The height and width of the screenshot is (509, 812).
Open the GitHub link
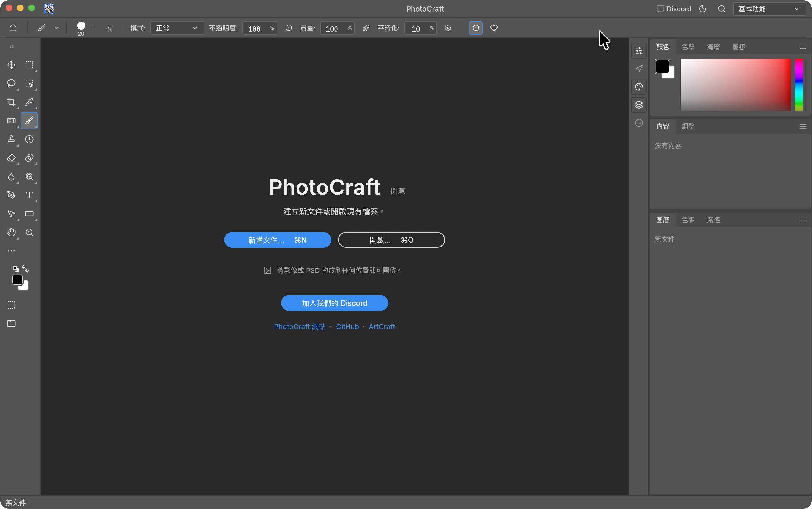point(347,327)
